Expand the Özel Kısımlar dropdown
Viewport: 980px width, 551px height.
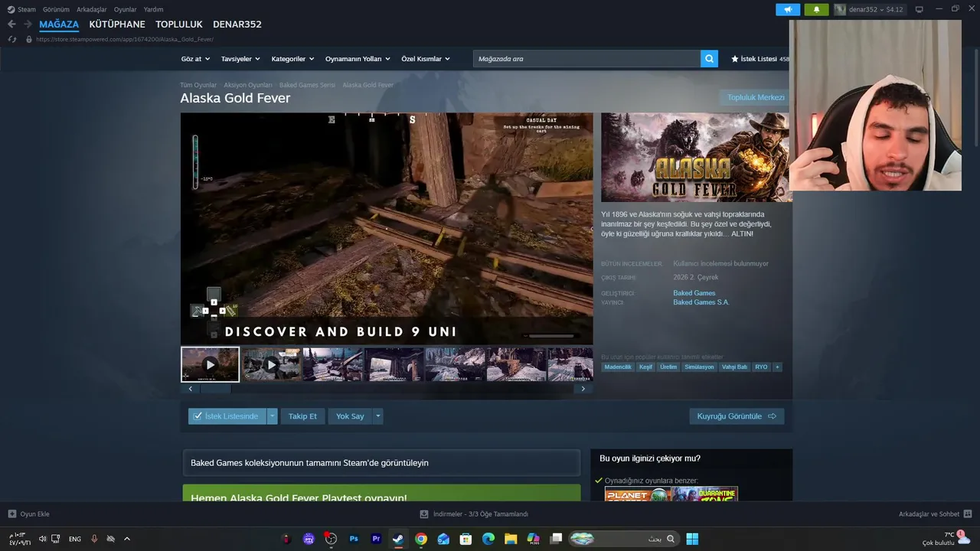(x=426, y=59)
